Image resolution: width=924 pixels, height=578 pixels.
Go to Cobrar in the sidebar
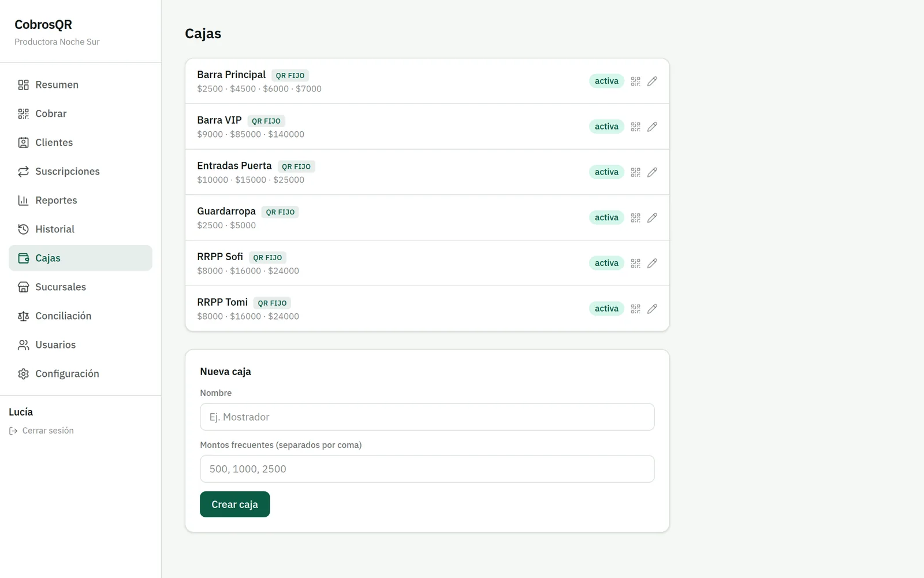click(80, 114)
